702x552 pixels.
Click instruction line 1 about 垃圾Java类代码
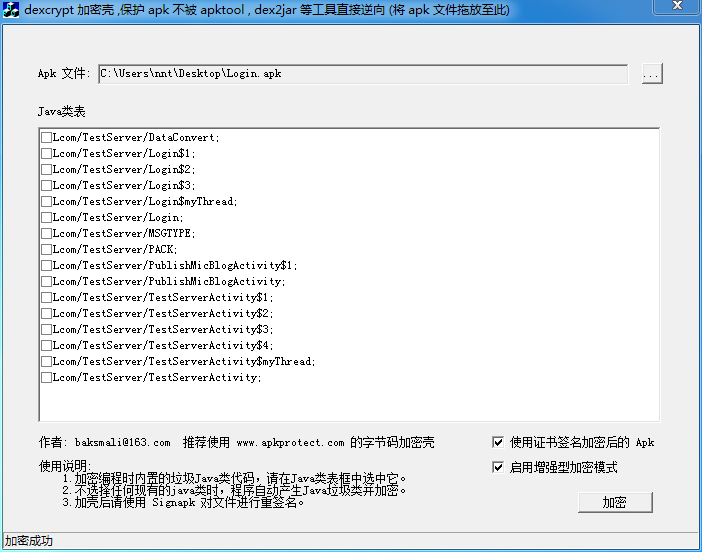tap(234, 479)
